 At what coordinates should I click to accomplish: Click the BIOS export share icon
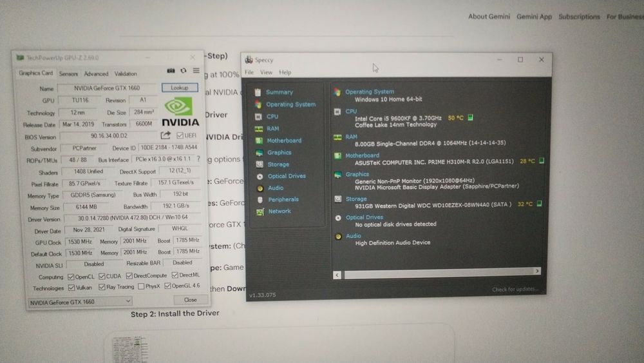(x=166, y=135)
